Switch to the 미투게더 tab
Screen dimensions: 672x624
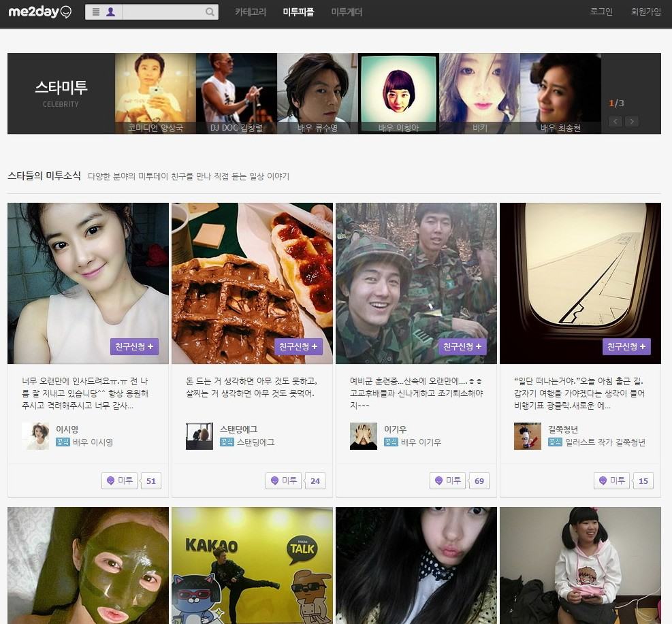[x=347, y=12]
